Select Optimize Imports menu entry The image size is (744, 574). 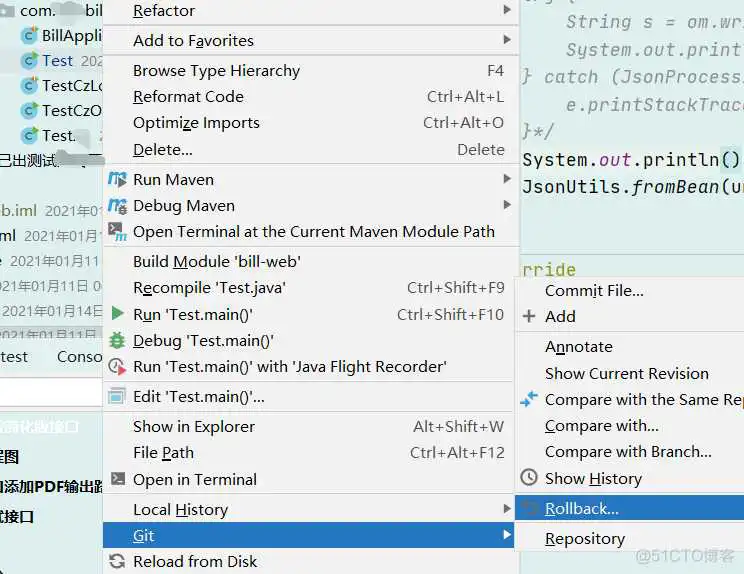click(x=196, y=123)
